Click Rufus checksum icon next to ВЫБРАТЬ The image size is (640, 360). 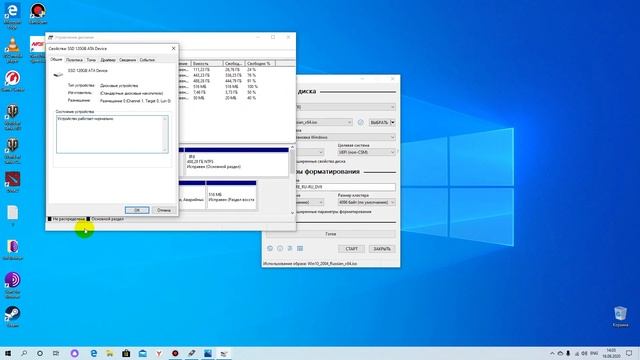360,122
